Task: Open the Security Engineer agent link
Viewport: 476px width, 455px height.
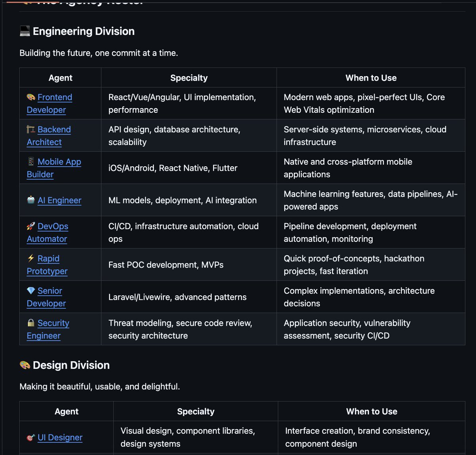Action: click(48, 329)
